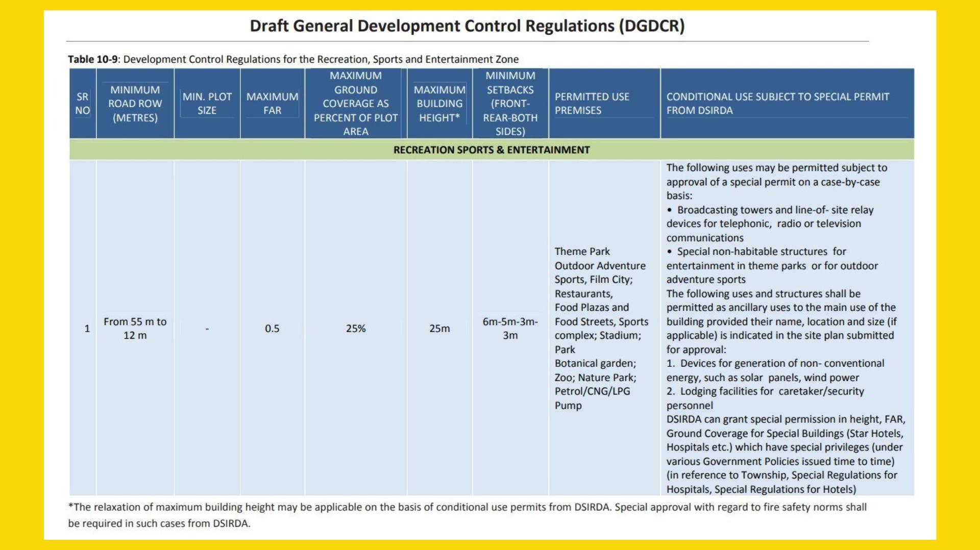The height and width of the screenshot is (550, 980).
Task: Select the 0.5 FAR value
Action: pos(272,329)
